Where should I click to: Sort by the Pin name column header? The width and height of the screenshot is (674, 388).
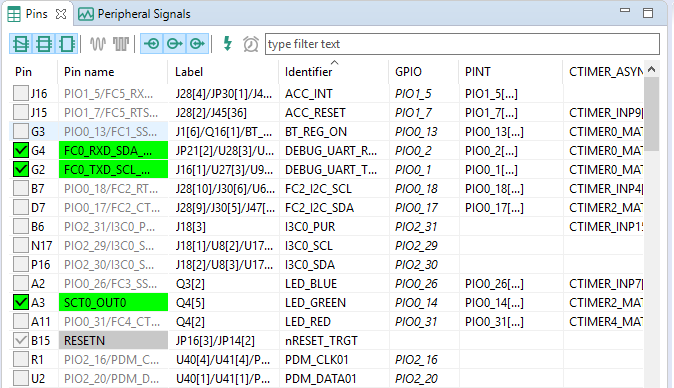(112, 72)
